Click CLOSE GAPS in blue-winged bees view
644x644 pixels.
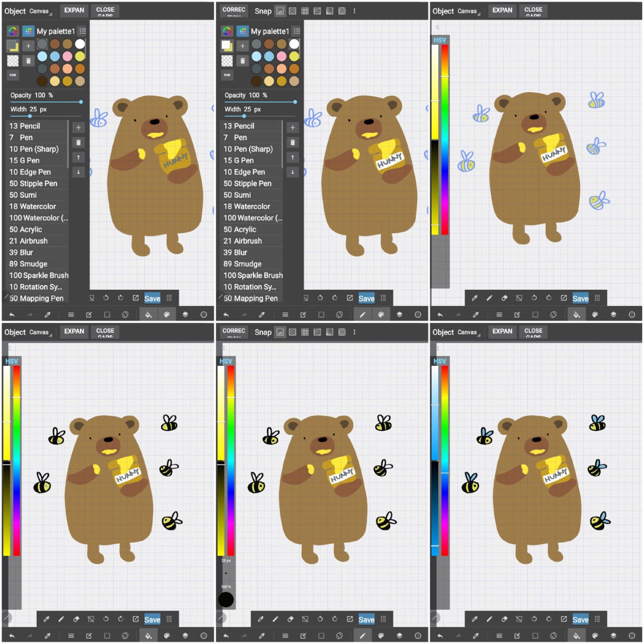coord(533,333)
